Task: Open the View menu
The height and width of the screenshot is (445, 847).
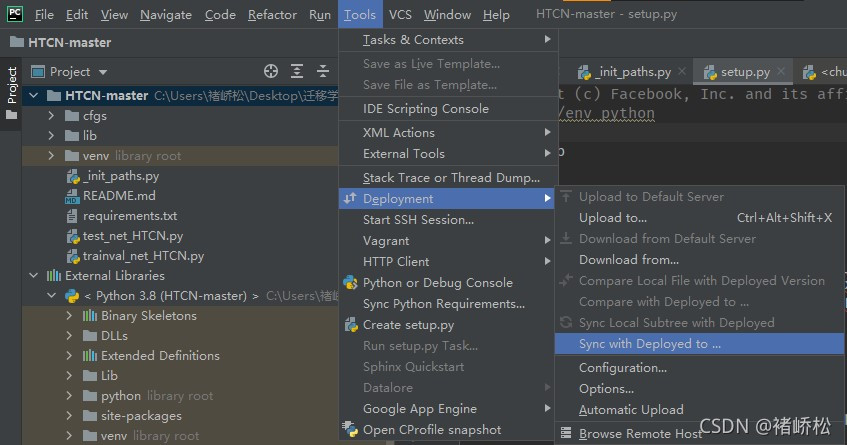Action: click(114, 15)
